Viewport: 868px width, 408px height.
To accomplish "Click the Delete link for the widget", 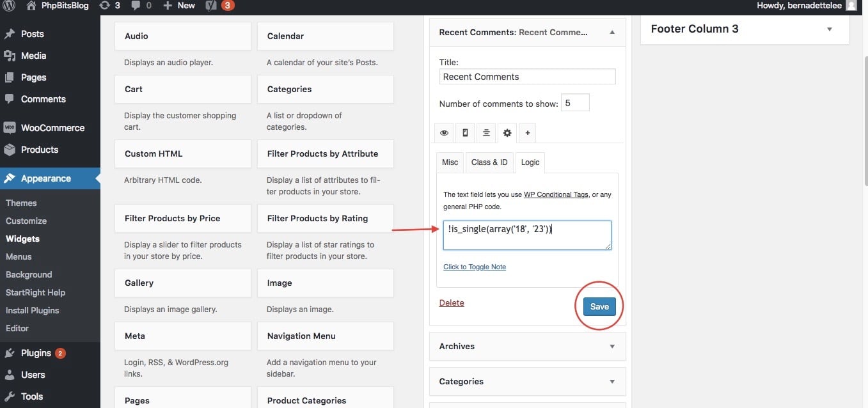I will point(452,302).
